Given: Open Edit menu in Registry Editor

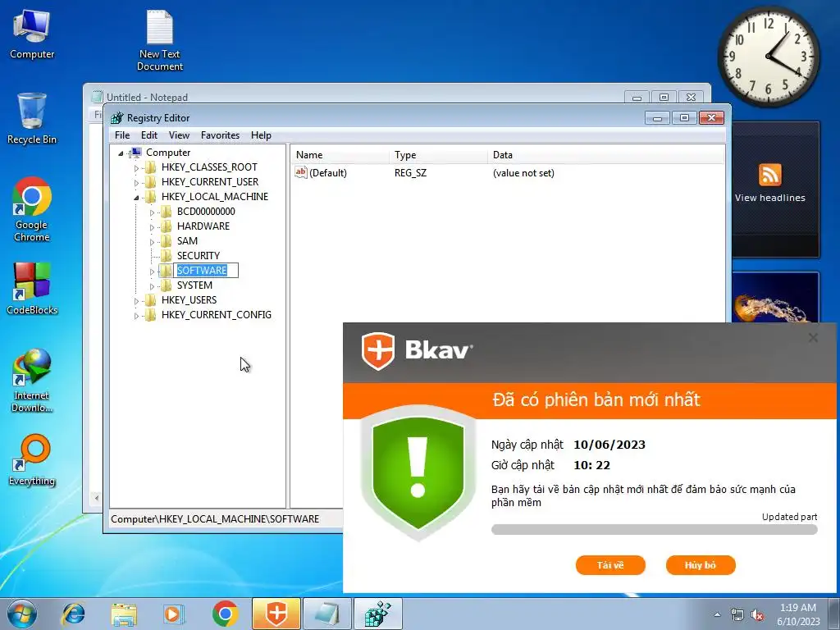Looking at the screenshot, I should [149, 135].
